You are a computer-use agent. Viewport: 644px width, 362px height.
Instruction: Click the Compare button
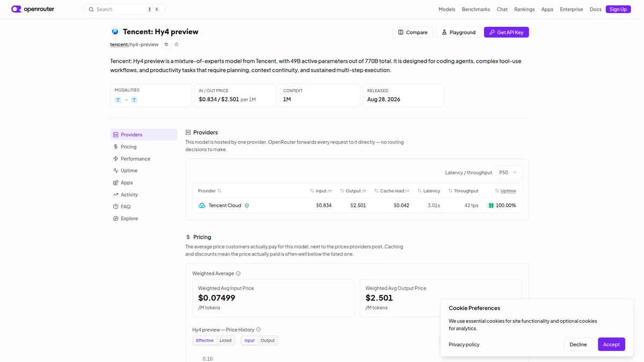[x=413, y=32]
